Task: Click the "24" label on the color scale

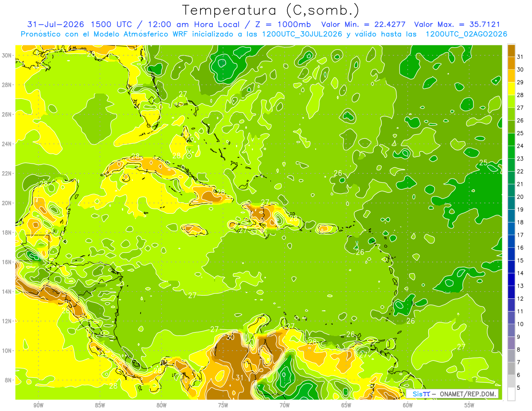Action: click(x=520, y=145)
